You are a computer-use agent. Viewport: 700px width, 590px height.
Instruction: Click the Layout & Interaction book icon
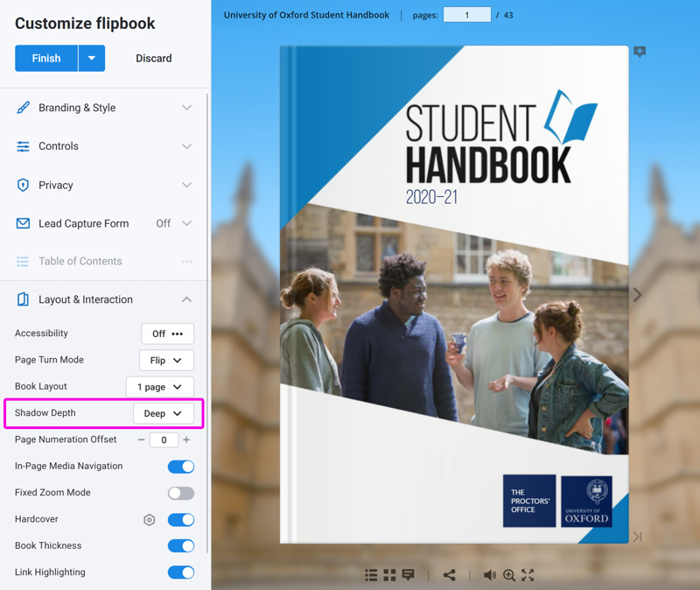[x=23, y=299]
